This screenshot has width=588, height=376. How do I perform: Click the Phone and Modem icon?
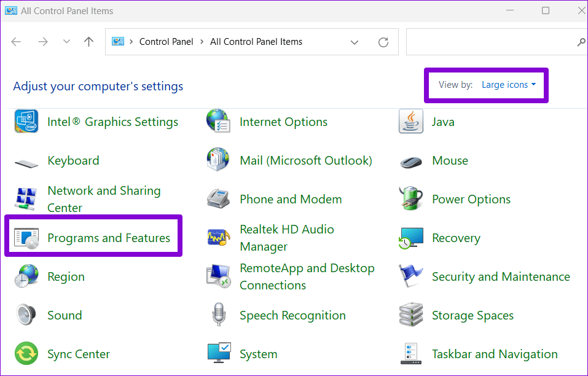(218, 198)
